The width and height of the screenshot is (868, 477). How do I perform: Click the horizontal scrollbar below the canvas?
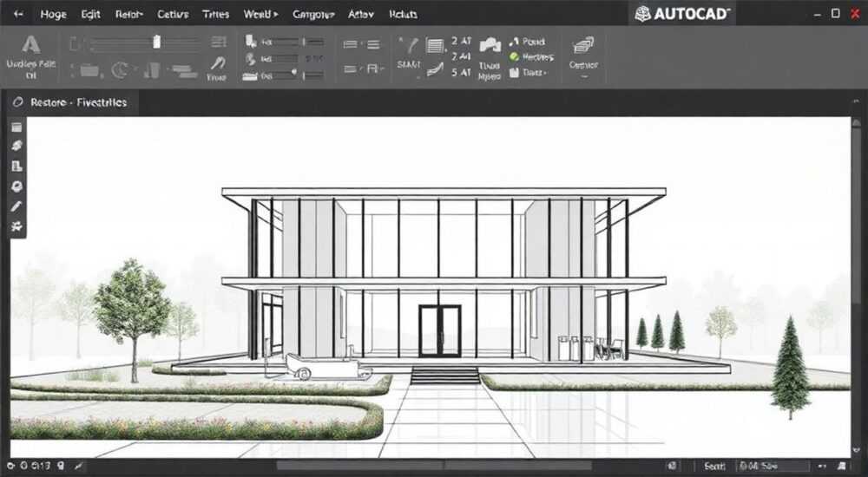coord(433,466)
